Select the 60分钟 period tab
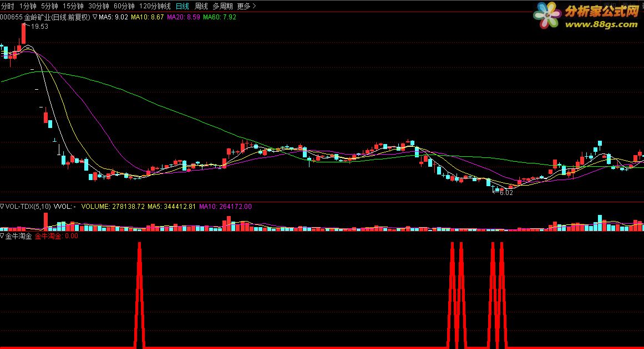Screen dimensions: 644x349 (x=124, y=6)
